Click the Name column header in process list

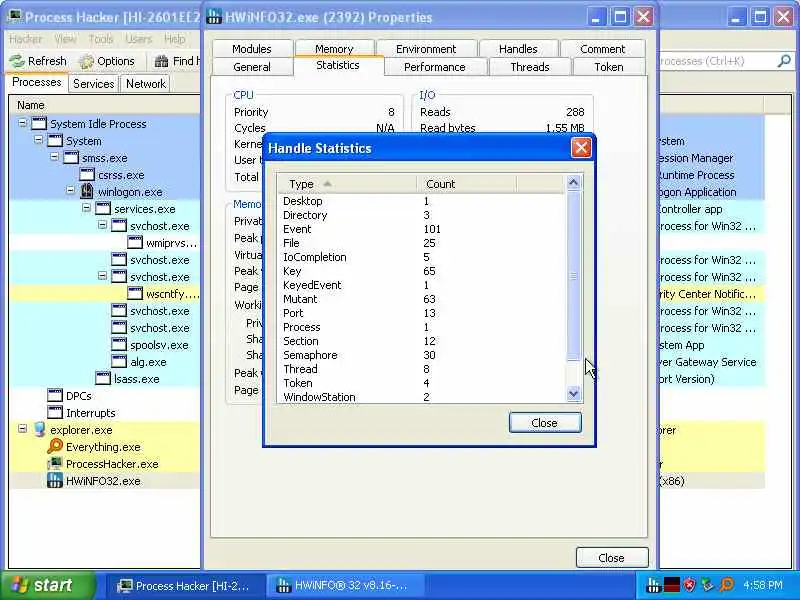[105, 105]
